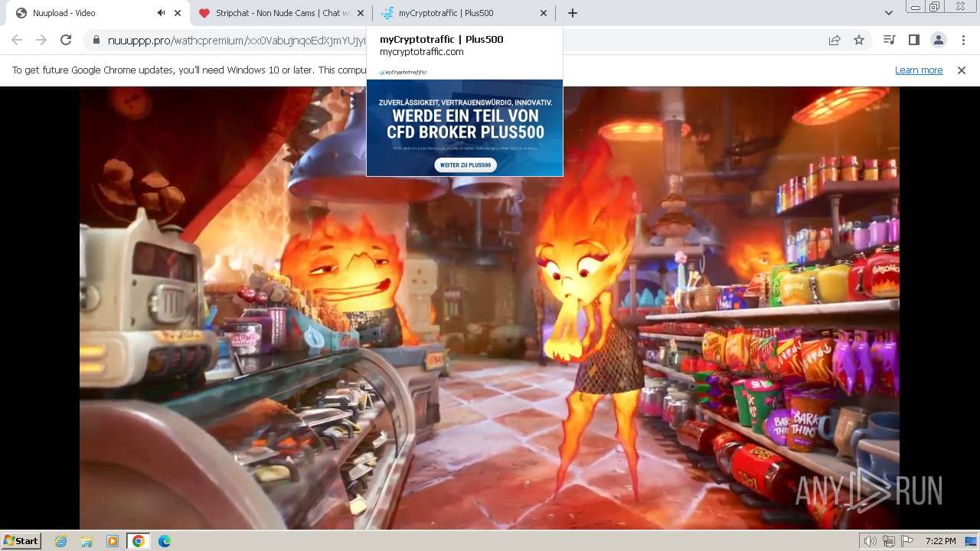Open Chrome profile avatar

click(938, 40)
